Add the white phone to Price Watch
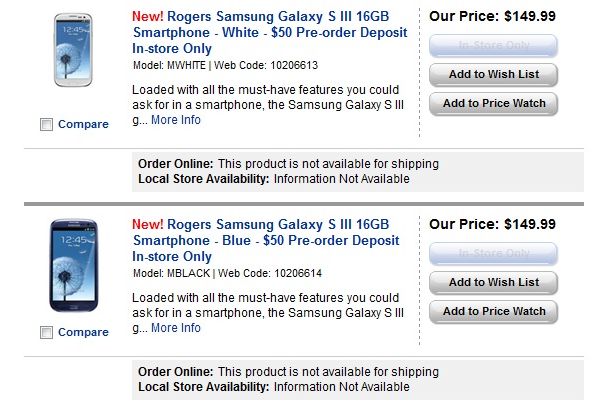The image size is (600, 404). pyautogui.click(x=493, y=104)
